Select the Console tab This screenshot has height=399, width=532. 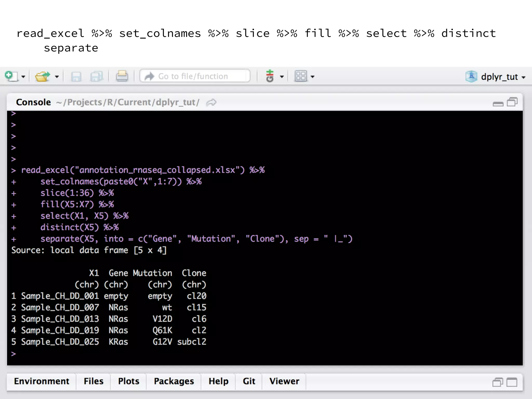(x=34, y=102)
